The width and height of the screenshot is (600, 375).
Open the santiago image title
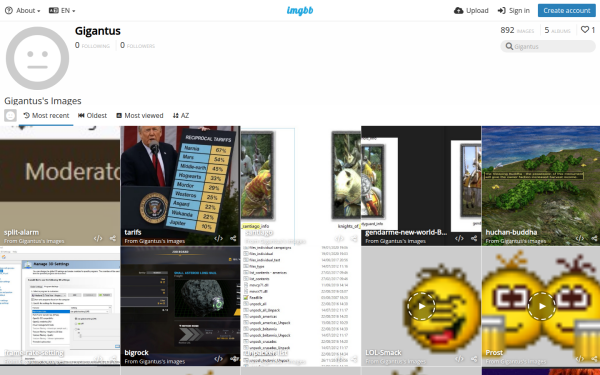tap(259, 232)
